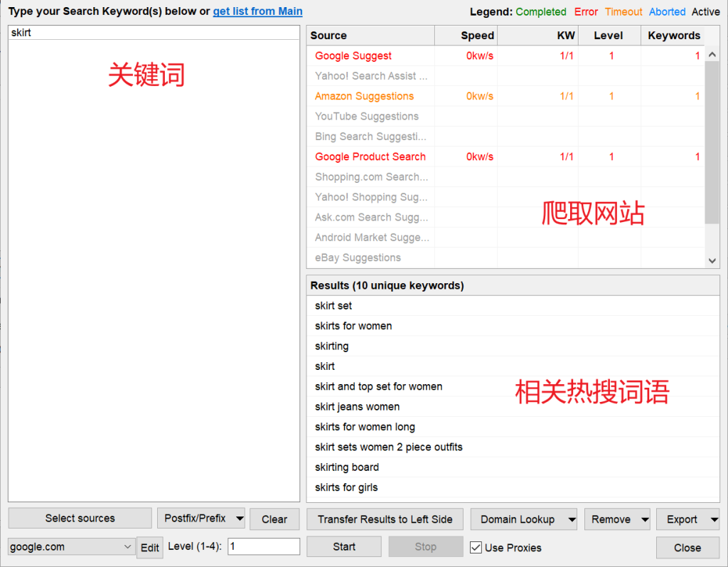Click the 'get list from Main' link
This screenshot has height=567, width=728.
pos(257,11)
